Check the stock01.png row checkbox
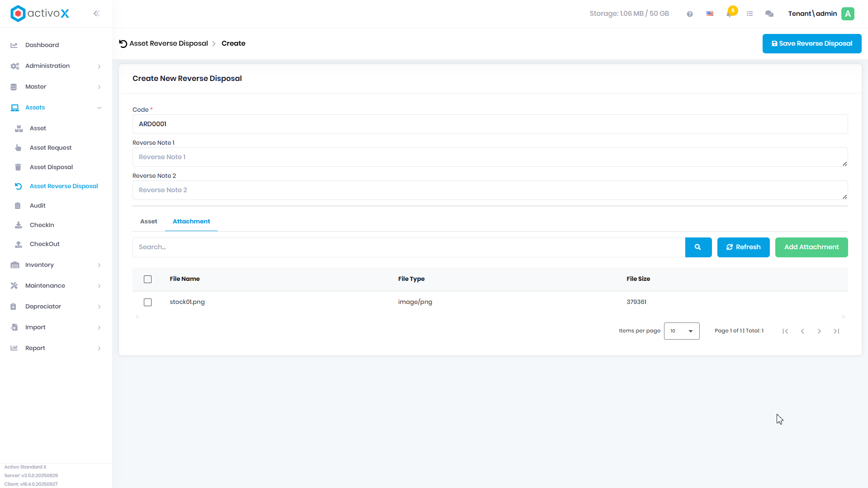 (147, 303)
